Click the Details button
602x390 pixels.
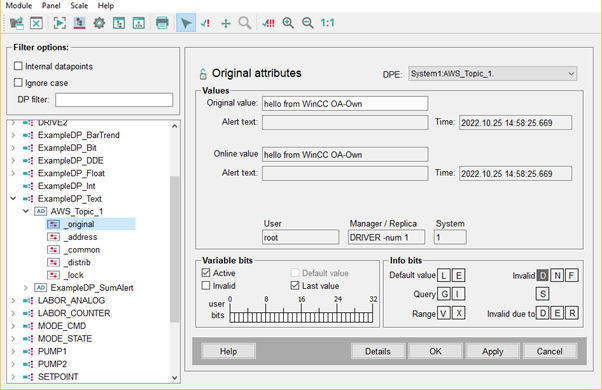(378, 351)
